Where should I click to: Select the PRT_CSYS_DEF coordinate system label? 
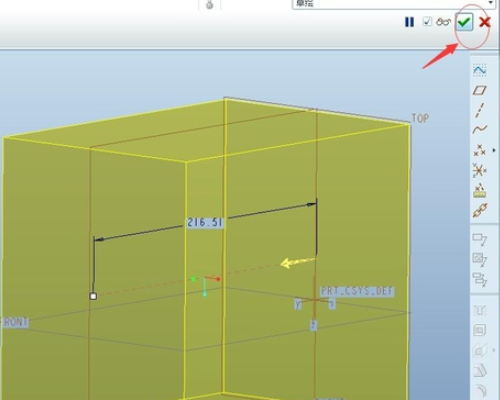click(357, 291)
